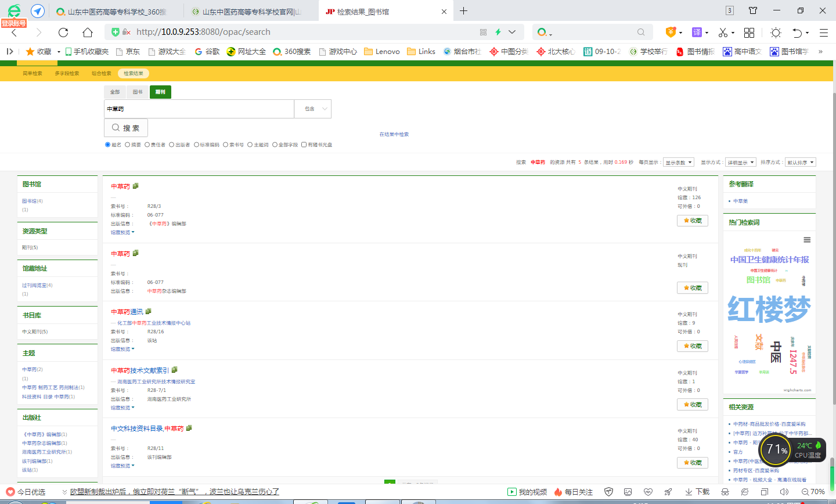Click the 在结果中检索 link
Image resolution: width=836 pixels, height=504 pixels.
click(394, 134)
